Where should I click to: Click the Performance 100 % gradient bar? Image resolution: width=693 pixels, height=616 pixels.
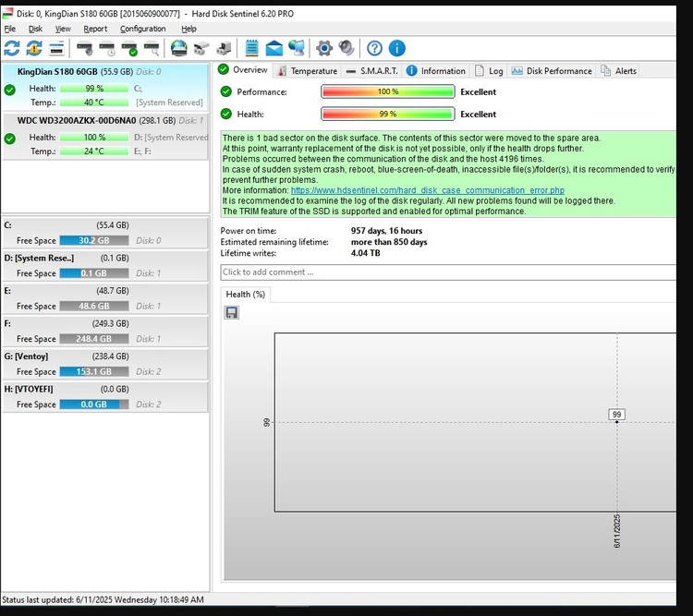pyautogui.click(x=387, y=91)
